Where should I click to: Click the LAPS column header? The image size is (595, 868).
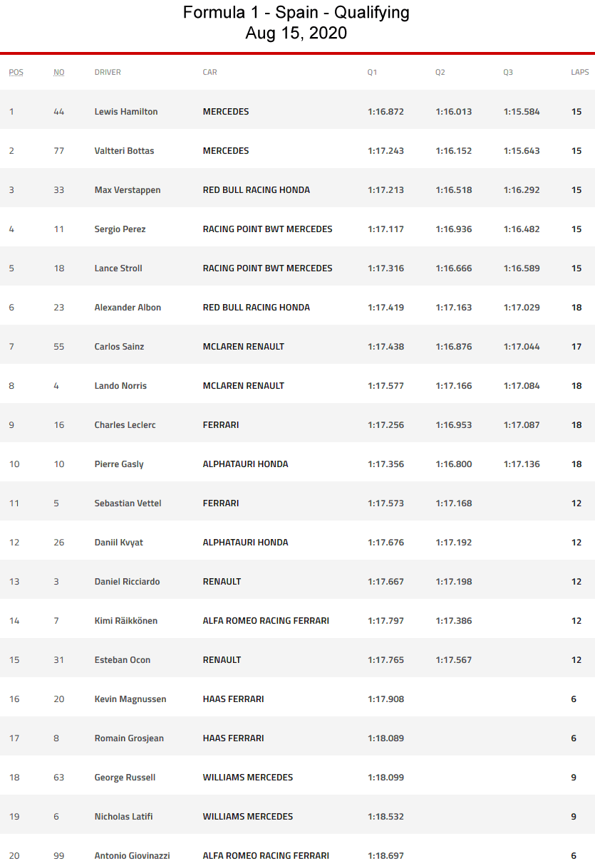pyautogui.click(x=580, y=72)
